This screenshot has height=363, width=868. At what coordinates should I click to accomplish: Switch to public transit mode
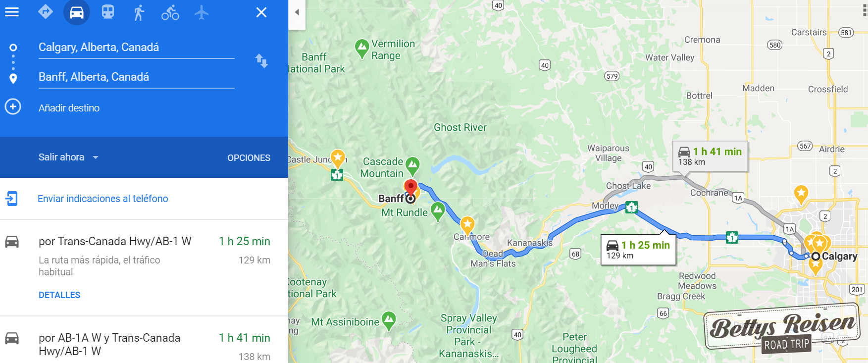click(x=108, y=12)
